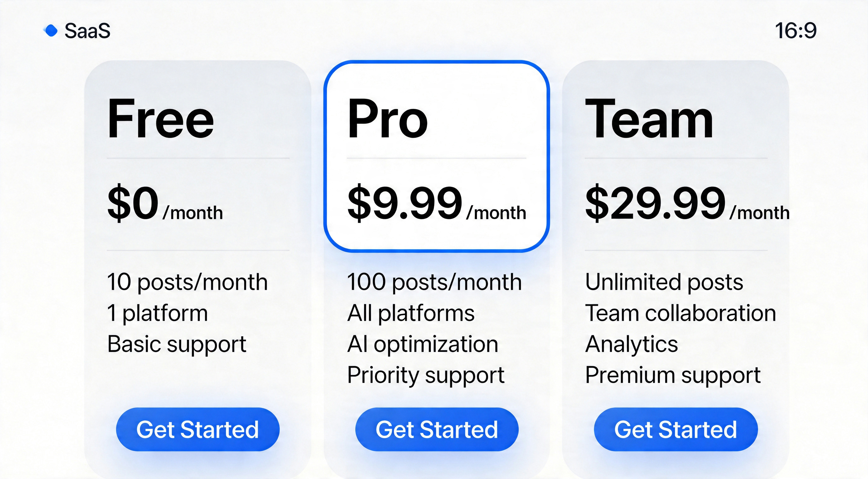The image size is (868, 479).
Task: Click the SaaS brand name text
Action: click(87, 31)
